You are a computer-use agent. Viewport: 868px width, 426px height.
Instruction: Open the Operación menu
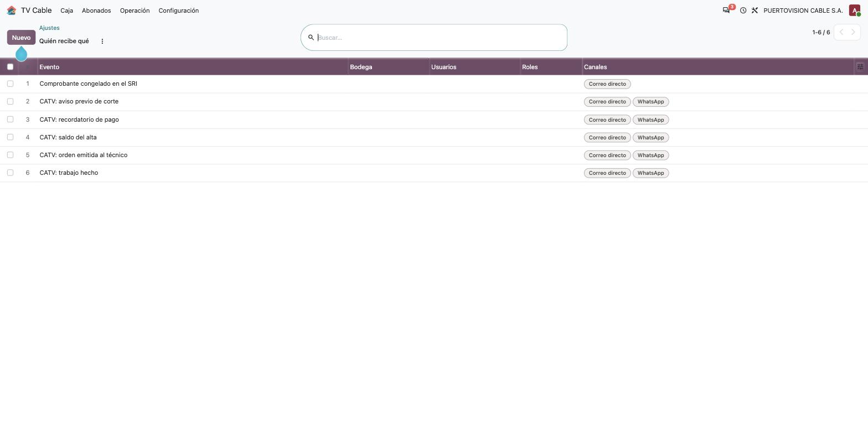point(135,11)
